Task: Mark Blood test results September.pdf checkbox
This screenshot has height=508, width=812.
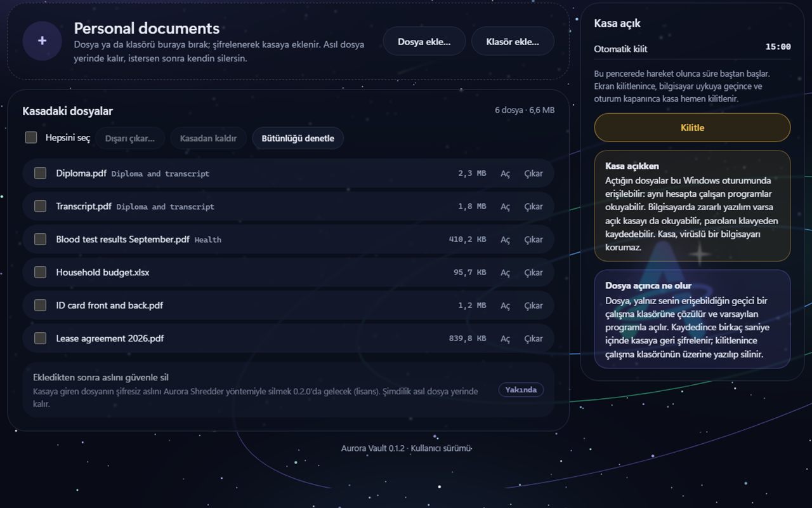Action: 40,239
